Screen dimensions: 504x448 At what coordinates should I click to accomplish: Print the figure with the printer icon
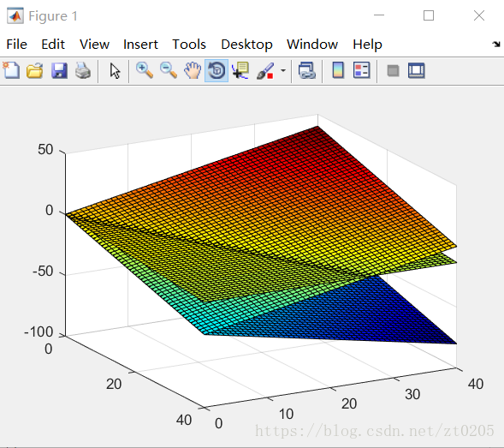(83, 70)
